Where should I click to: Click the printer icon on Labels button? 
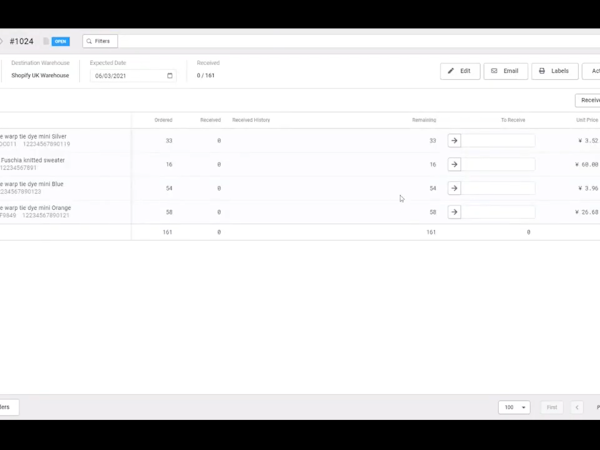(542, 71)
